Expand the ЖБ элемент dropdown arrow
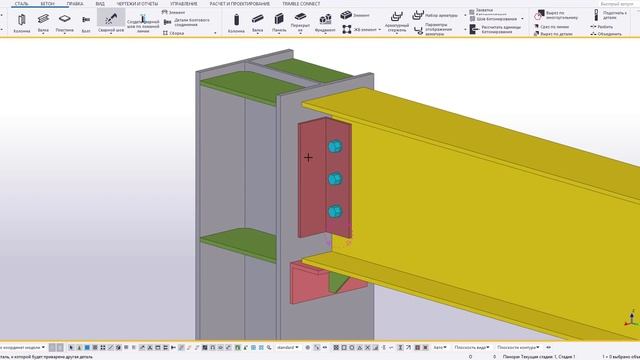 380,29
